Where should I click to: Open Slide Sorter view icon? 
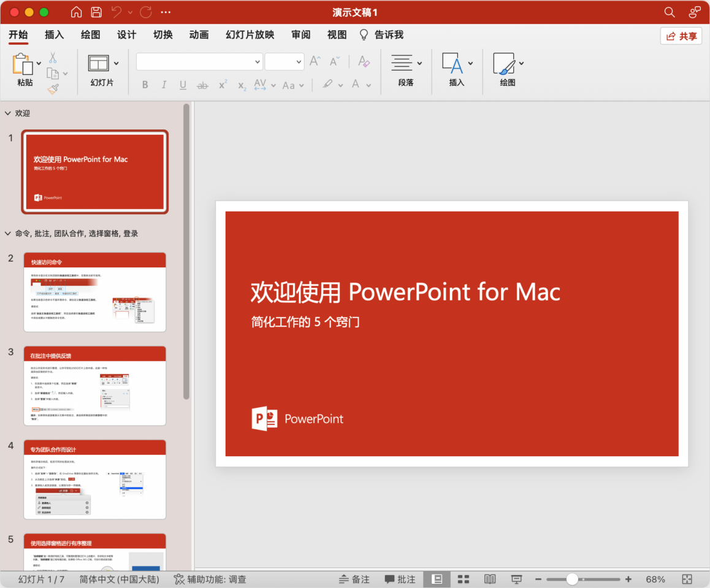coord(464,579)
